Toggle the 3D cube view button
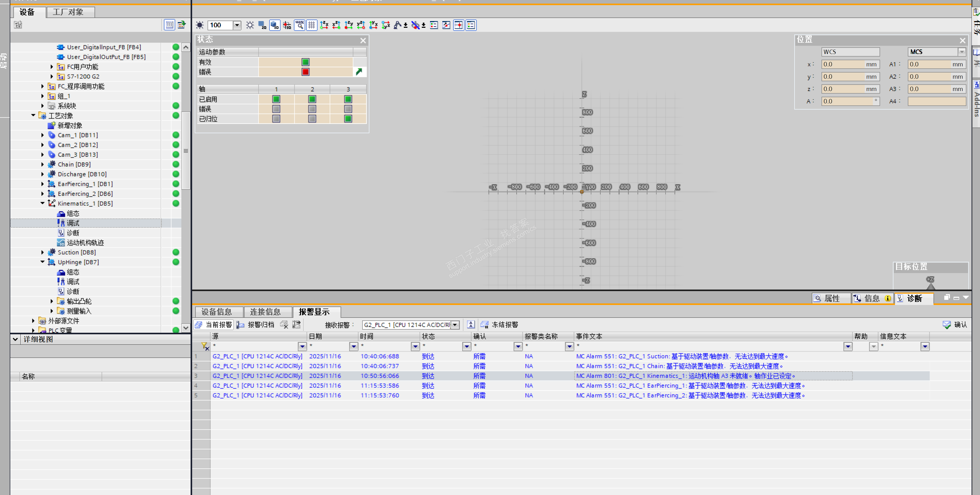Screen dimensions: 980x495 (275, 25)
